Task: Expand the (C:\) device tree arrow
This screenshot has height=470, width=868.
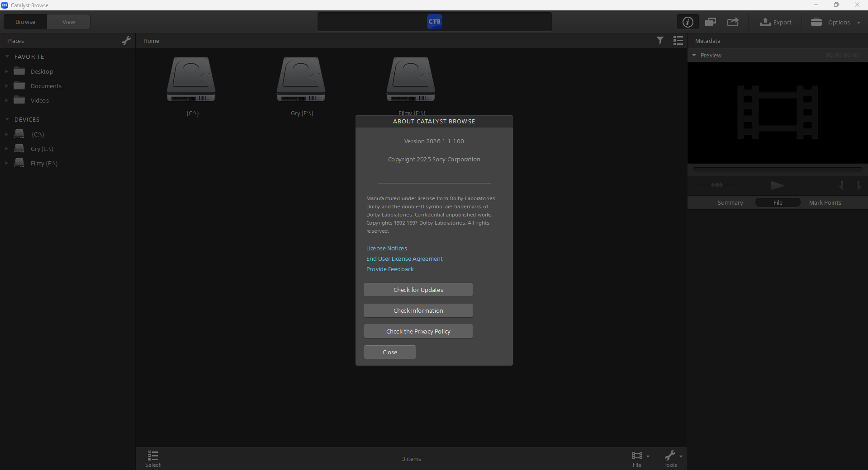Action: (x=6, y=134)
